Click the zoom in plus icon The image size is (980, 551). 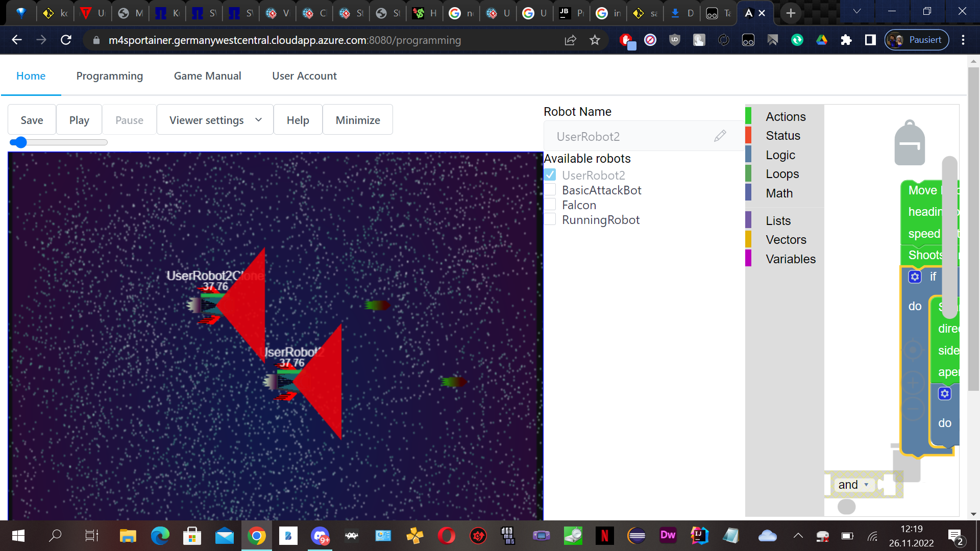(913, 382)
